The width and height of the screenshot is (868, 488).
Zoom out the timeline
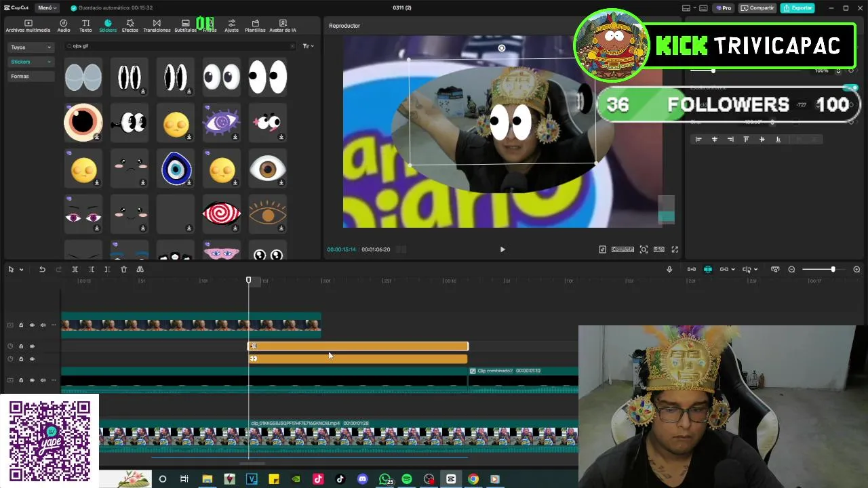[791, 269]
